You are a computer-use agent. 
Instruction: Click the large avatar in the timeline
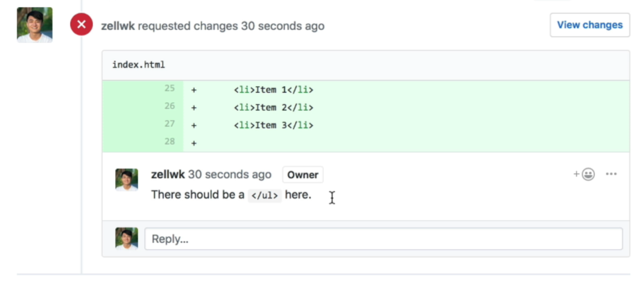pyautogui.click(x=34, y=24)
